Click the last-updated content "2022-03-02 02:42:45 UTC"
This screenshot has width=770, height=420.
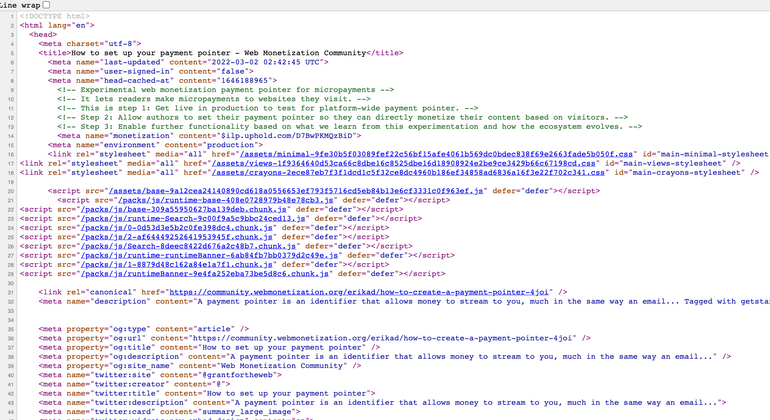click(267, 62)
